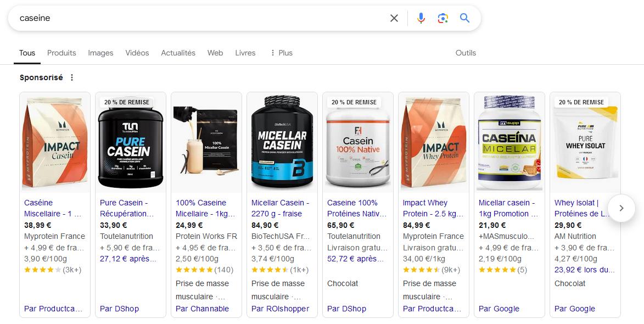This screenshot has width=644, height=324.
Task: Click 'Par Google' under Whey Isolat
Action: 575,309
